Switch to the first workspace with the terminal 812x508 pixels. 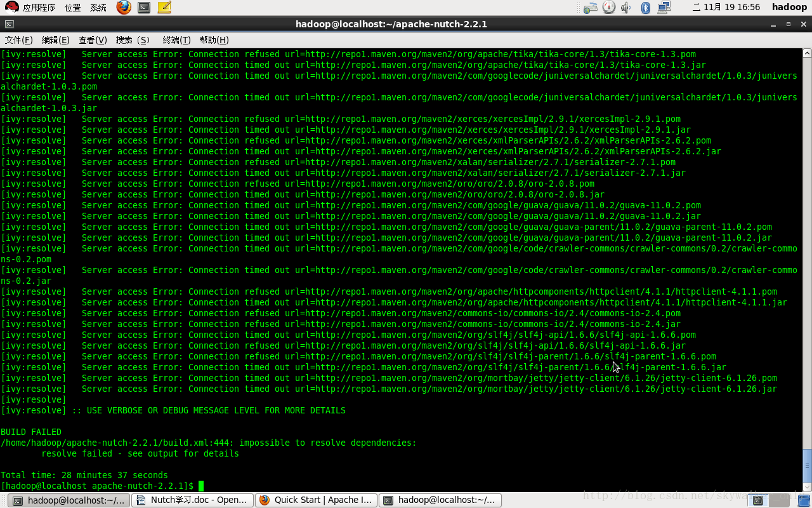click(758, 500)
